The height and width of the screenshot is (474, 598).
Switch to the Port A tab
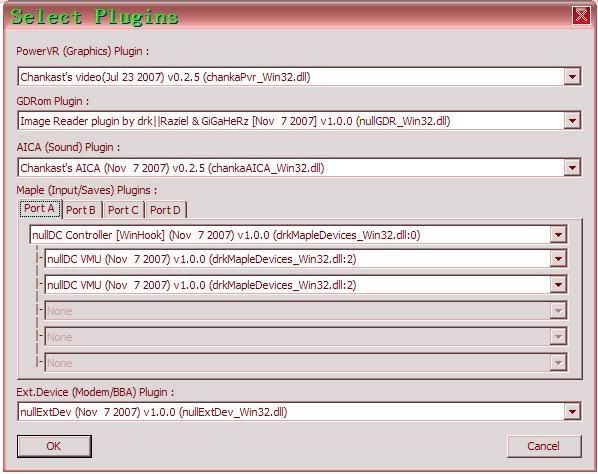click(40, 209)
